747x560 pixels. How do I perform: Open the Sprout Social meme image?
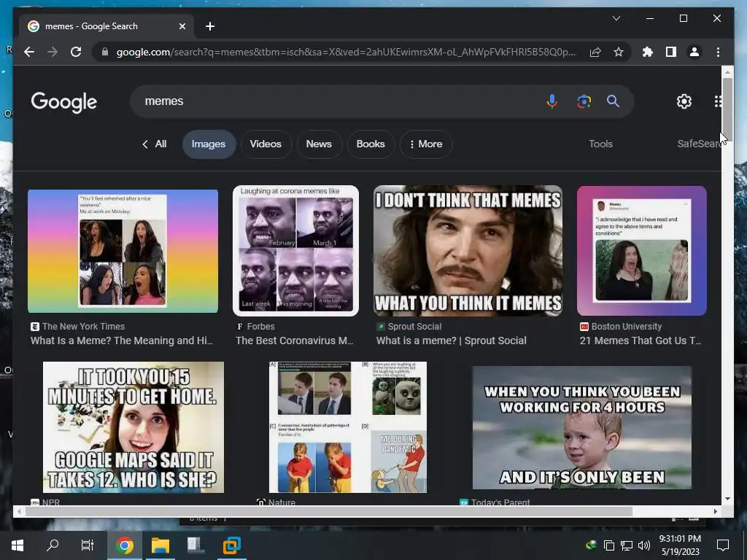click(x=468, y=251)
